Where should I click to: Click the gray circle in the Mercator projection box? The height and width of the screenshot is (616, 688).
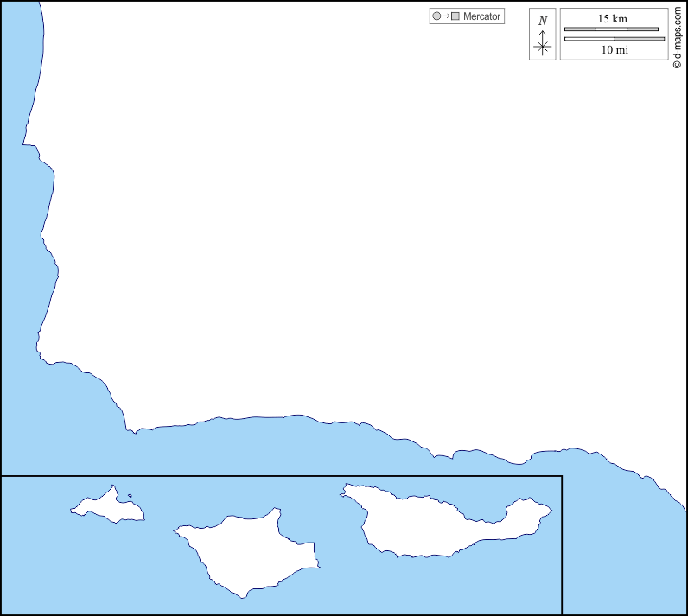[x=436, y=16]
